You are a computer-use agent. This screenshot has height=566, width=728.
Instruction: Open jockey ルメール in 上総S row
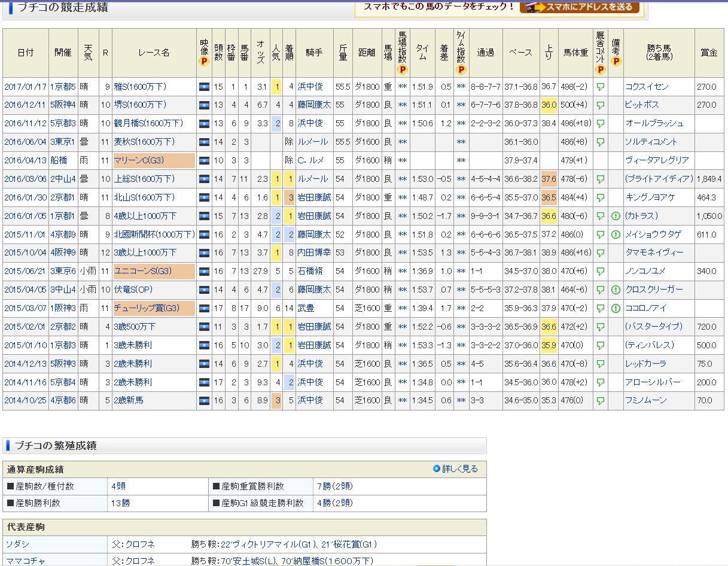[x=312, y=179]
